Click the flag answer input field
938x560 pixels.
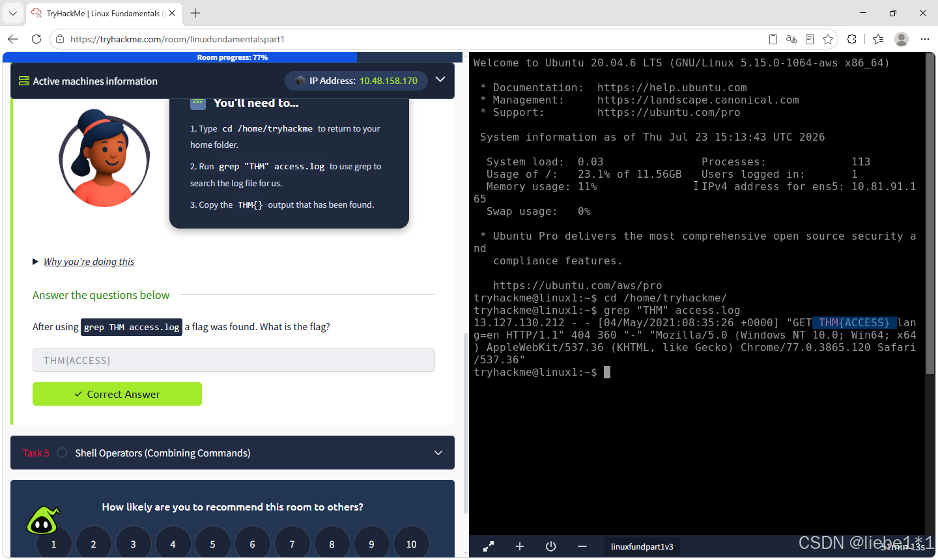click(234, 360)
